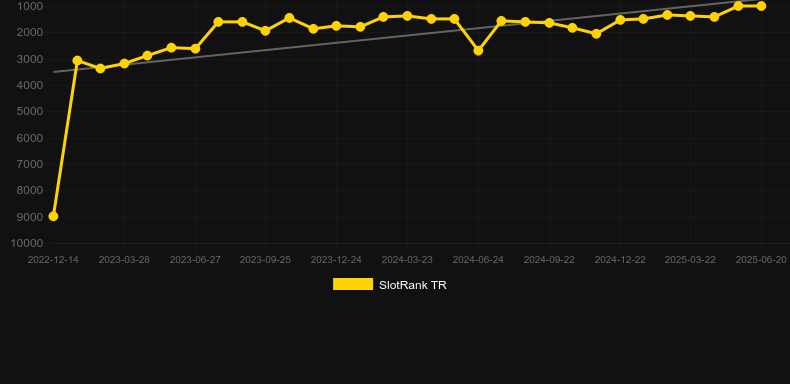Viewport: 790px width, 384px height.
Task: Click the dip data point at 2024-06-24
Action: (478, 50)
